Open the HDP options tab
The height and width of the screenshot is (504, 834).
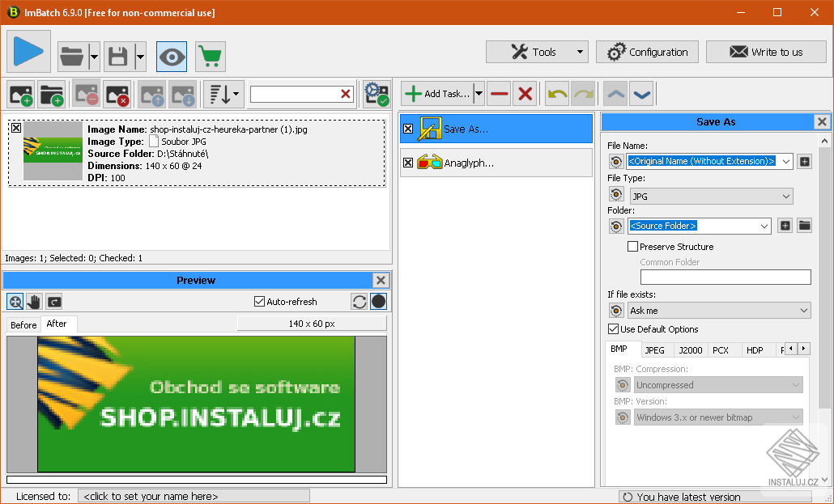(755, 350)
